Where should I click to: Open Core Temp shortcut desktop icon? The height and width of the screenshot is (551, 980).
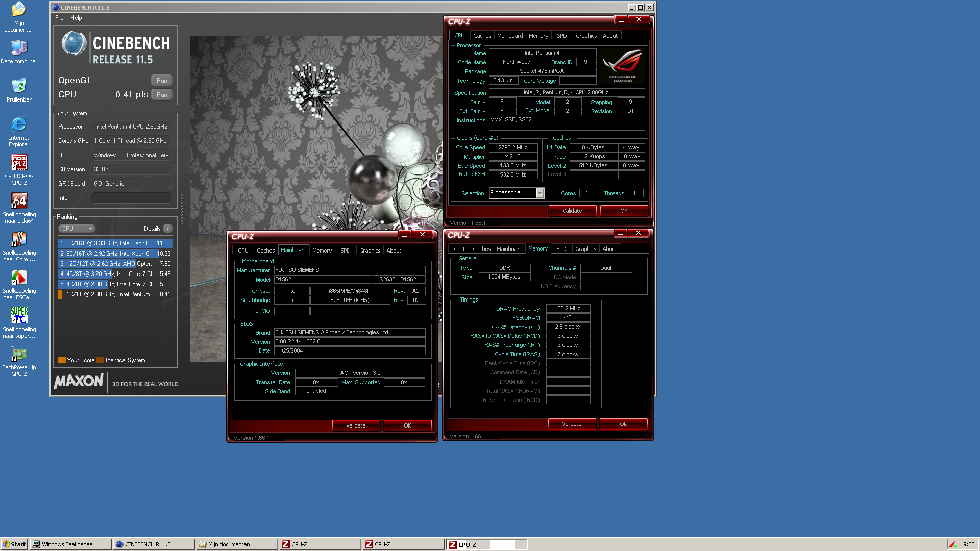point(19,246)
